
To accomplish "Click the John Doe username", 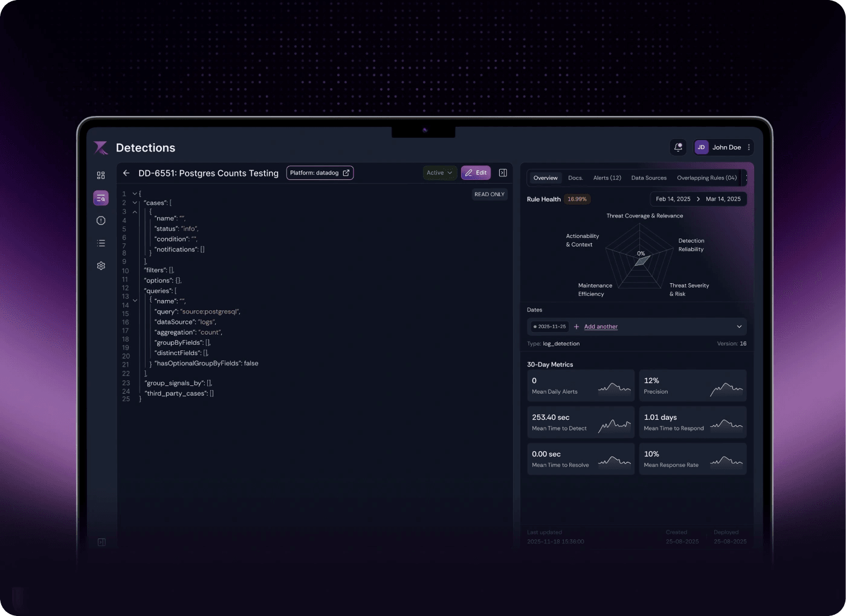I will 726,147.
